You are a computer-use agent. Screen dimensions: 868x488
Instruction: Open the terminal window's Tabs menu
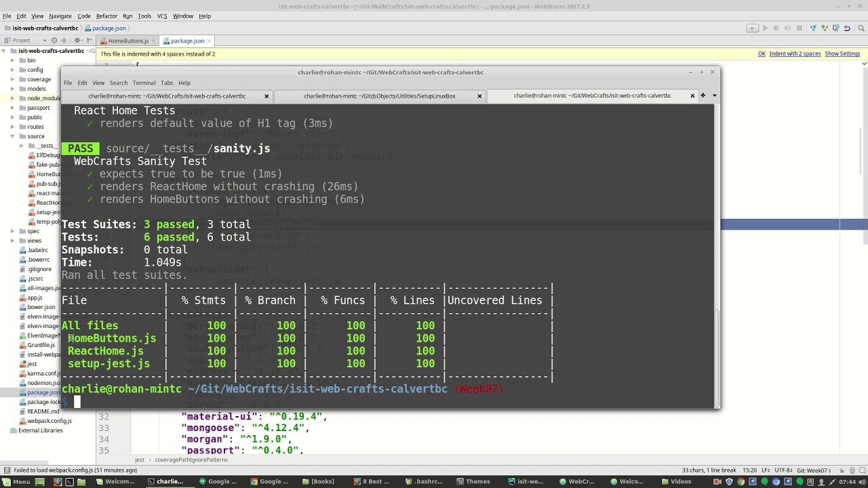167,83
